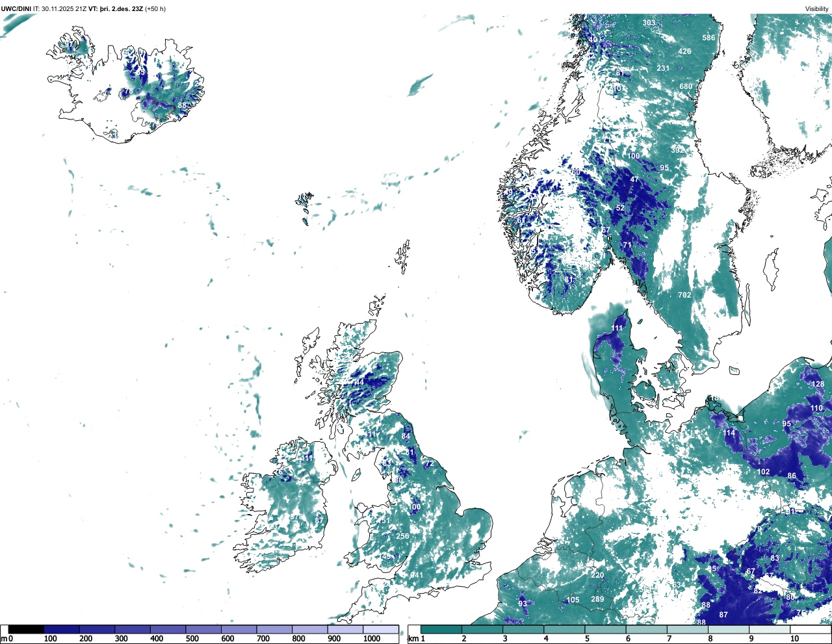The height and width of the screenshot is (644, 832).
Task: Select visibility value 680 on the map
Action: [x=686, y=86]
